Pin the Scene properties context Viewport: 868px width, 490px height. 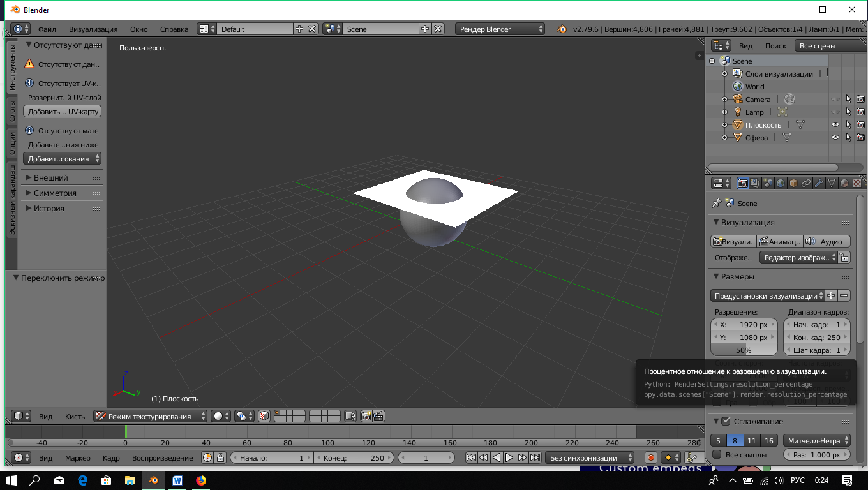[x=717, y=203]
